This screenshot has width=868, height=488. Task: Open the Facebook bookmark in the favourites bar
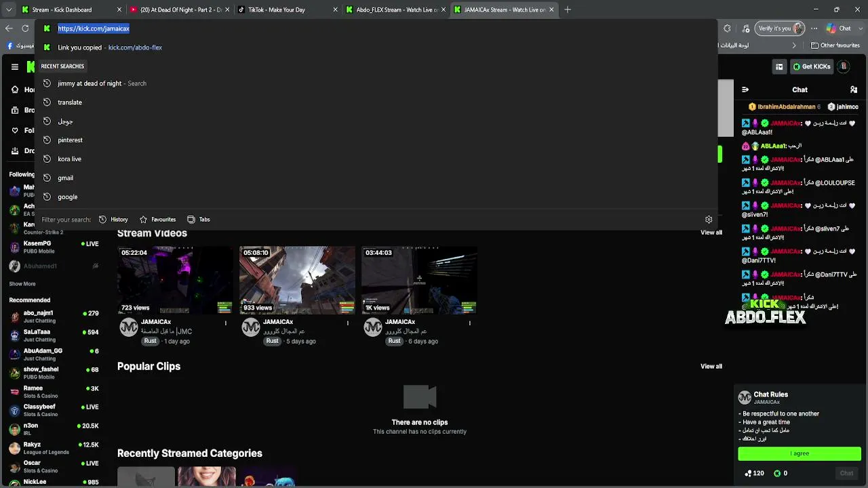click(x=21, y=45)
